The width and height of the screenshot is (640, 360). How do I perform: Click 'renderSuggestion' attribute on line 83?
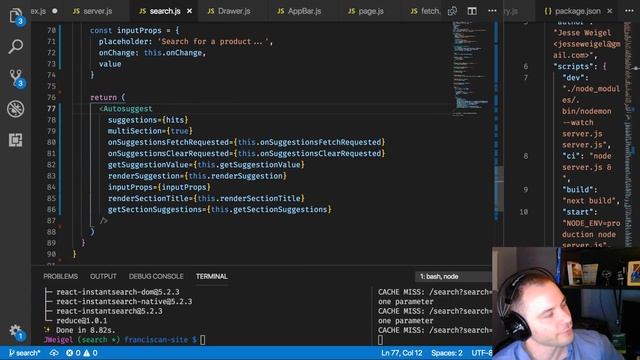tap(144, 176)
